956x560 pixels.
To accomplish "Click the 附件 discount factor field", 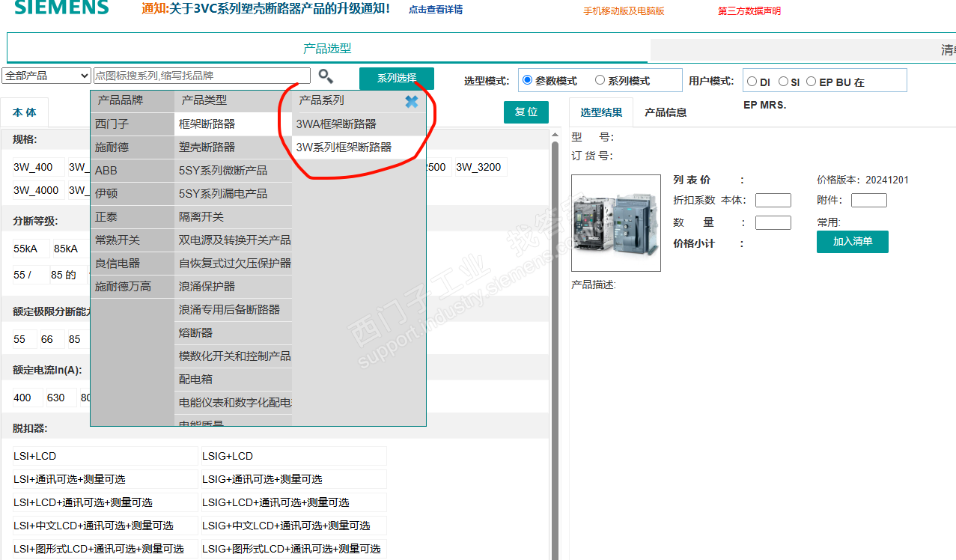I will pyautogui.click(x=869, y=200).
